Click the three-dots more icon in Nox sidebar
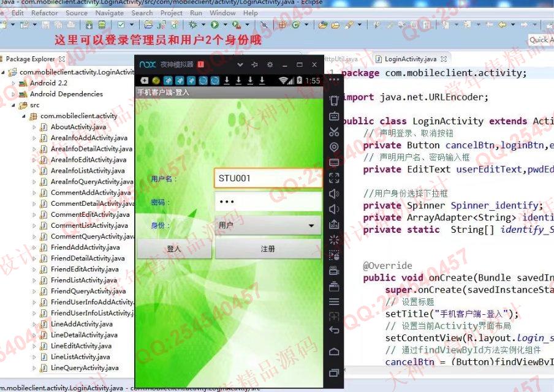554x392 pixels. coord(334,80)
